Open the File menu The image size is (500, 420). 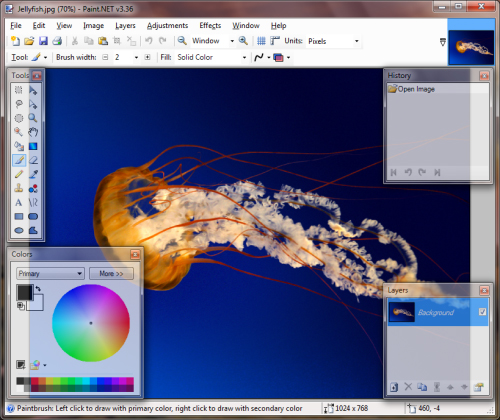pos(16,26)
